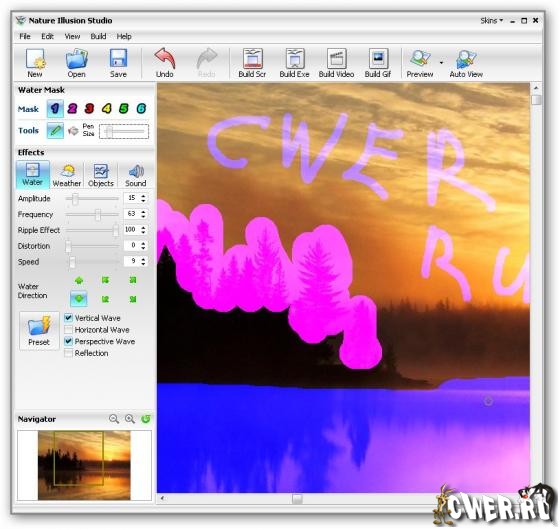Zoom out in the Navigator
Image resolution: width=560 pixels, height=529 pixels.
point(114,419)
